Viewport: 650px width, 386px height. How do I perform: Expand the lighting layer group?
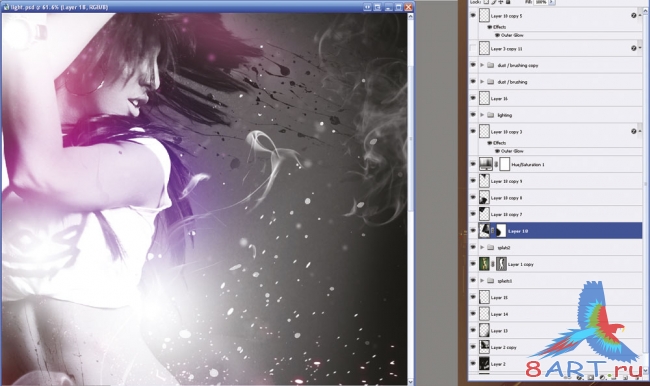(482, 115)
